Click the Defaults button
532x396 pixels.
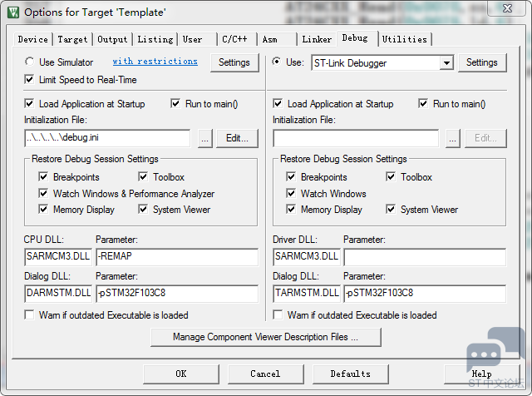pos(350,374)
